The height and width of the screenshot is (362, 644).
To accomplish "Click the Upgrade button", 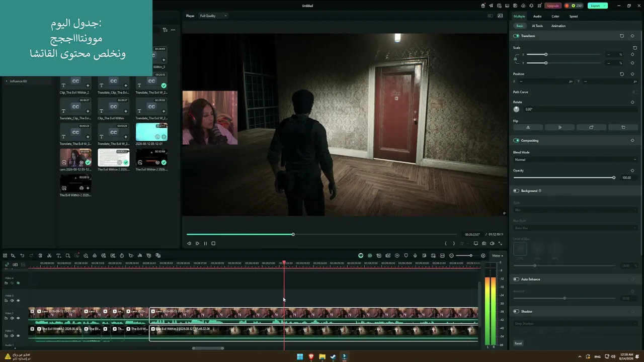I will pyautogui.click(x=553, y=6).
